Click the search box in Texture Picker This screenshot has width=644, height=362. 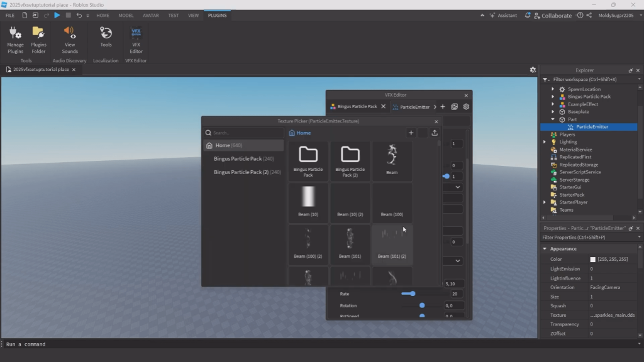point(244,133)
